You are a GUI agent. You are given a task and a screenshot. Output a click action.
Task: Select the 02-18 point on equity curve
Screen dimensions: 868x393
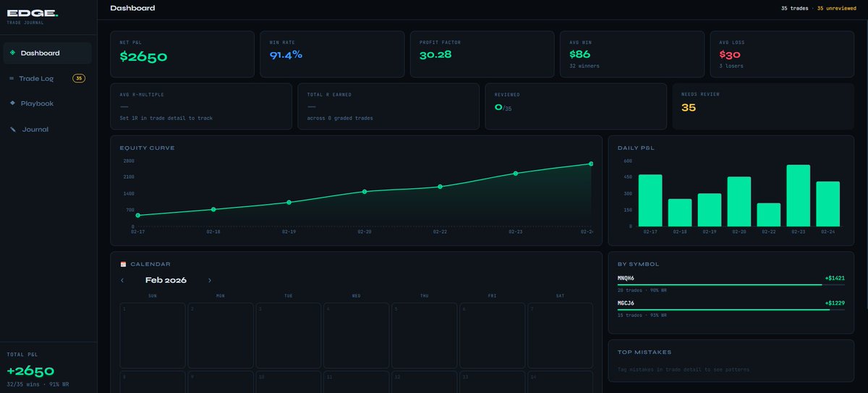(x=213, y=209)
